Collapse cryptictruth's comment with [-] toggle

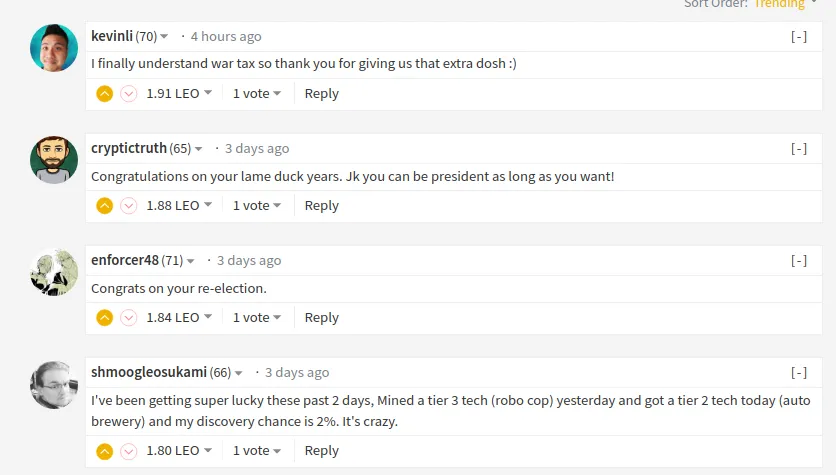799,149
